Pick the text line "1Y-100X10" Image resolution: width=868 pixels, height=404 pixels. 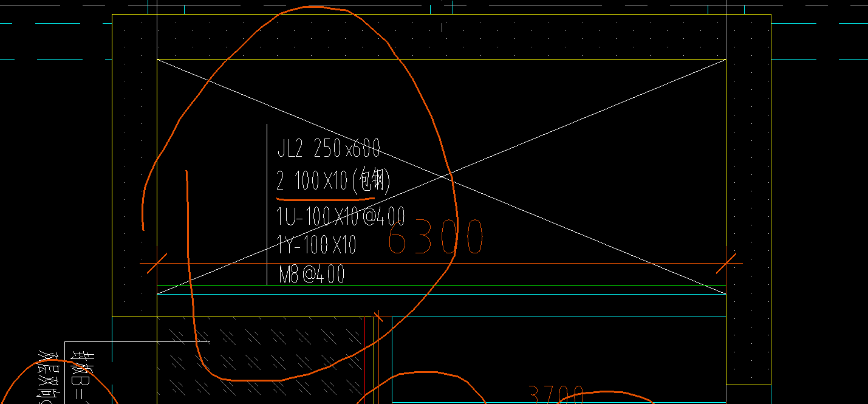(x=316, y=245)
